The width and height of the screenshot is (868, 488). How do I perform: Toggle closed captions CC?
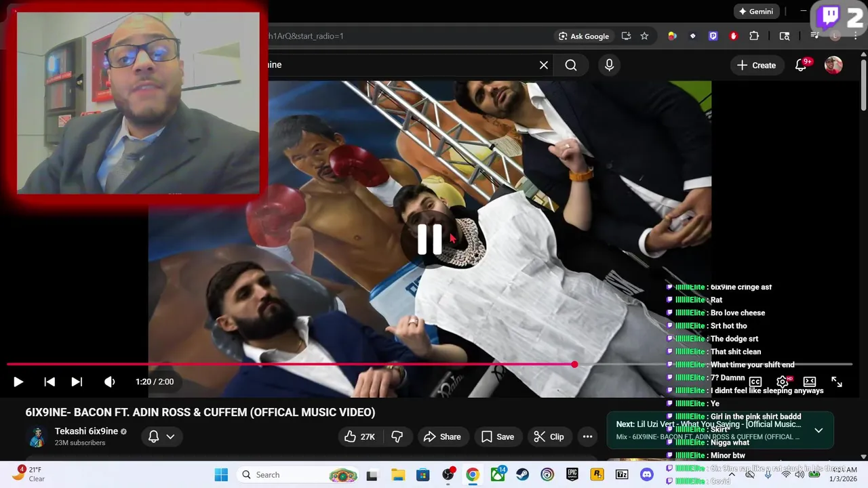click(x=755, y=382)
